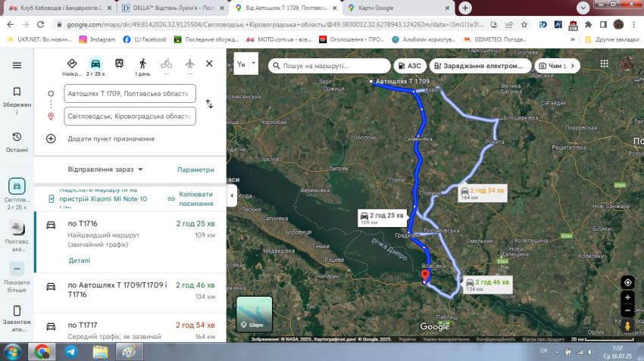Reload the page in Chrome

40,25
